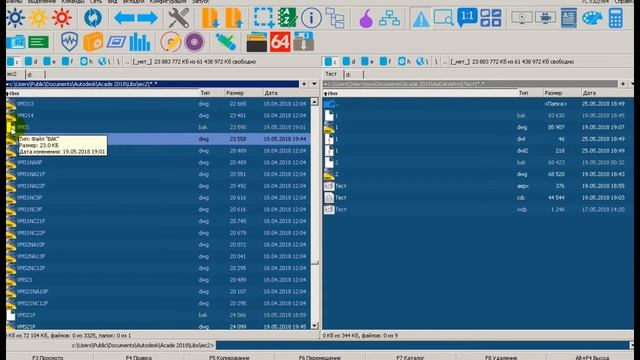The width and height of the screenshot is (640, 360).
Task: Click the four-tile thumbnails view icon
Action: pos(491,18)
